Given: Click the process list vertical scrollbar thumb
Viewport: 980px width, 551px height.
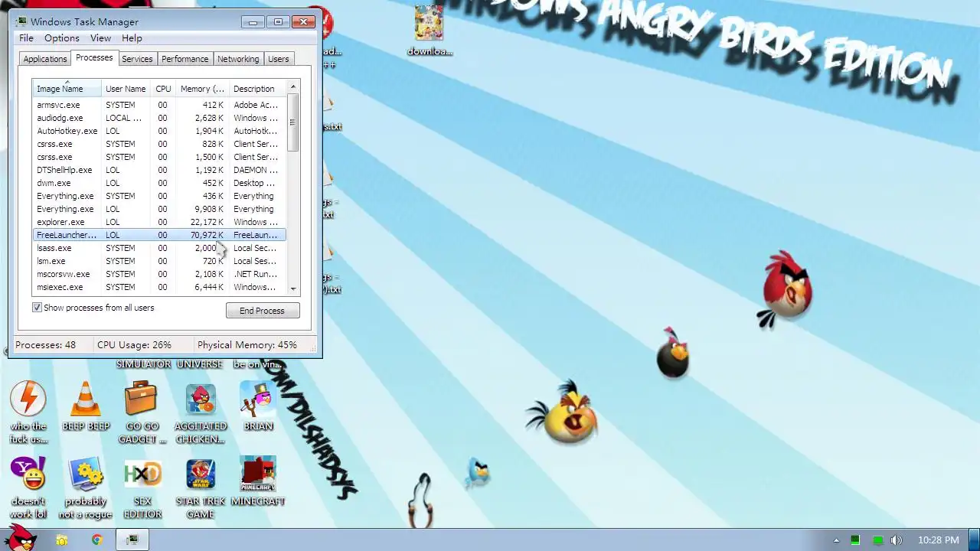Looking at the screenshot, I should click(x=293, y=122).
